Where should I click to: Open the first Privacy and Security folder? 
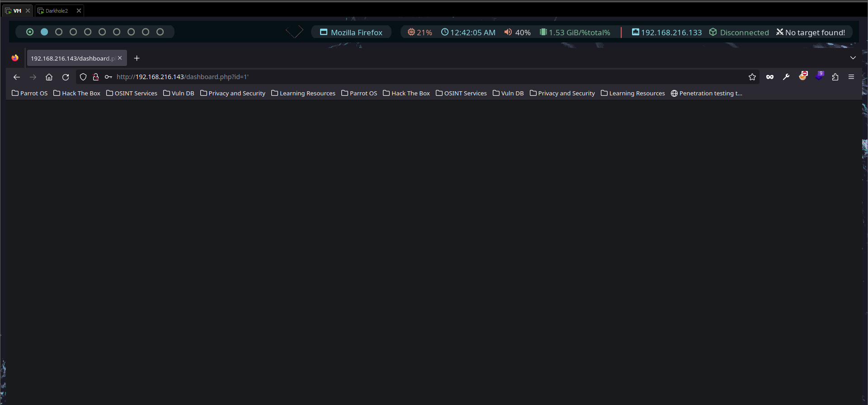coord(233,93)
